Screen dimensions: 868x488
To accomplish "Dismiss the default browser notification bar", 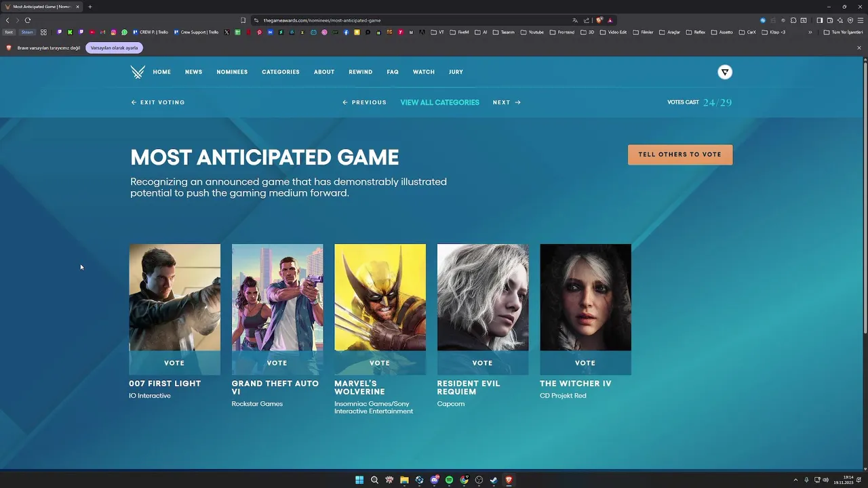I will (859, 48).
